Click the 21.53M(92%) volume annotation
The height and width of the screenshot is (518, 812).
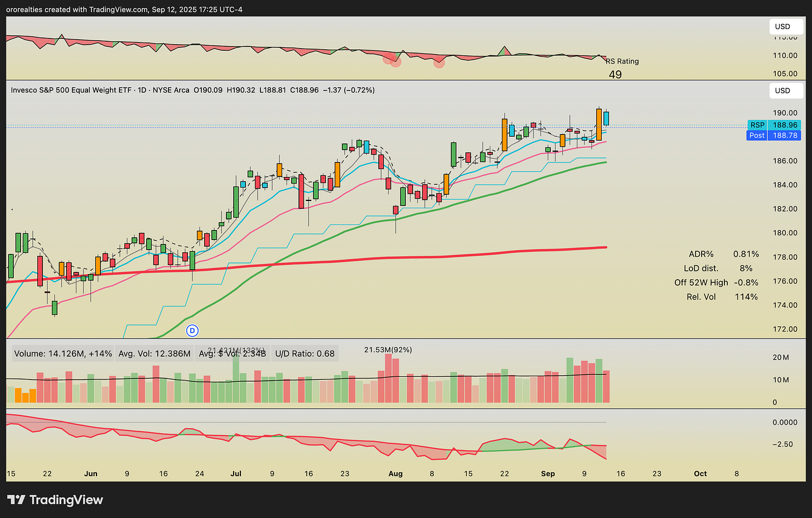coord(388,349)
